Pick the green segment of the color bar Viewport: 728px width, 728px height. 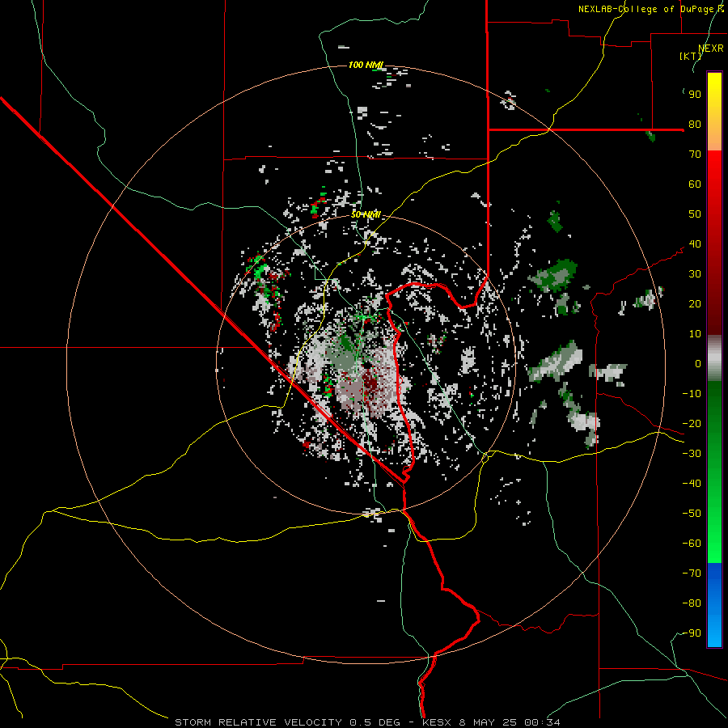[x=714, y=472]
